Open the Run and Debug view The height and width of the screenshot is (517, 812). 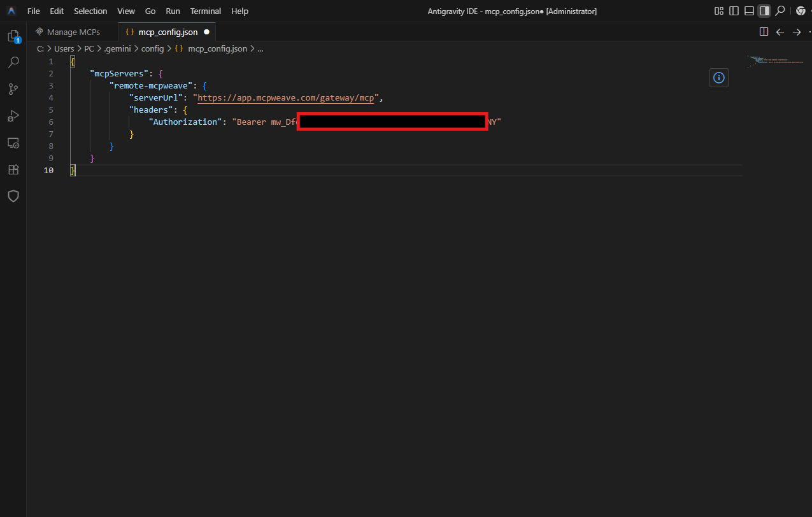(13, 116)
